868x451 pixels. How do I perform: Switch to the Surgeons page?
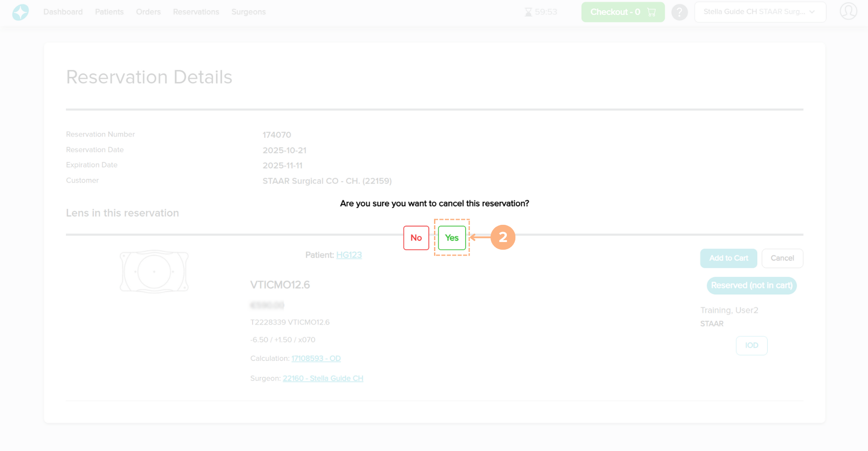click(x=248, y=12)
